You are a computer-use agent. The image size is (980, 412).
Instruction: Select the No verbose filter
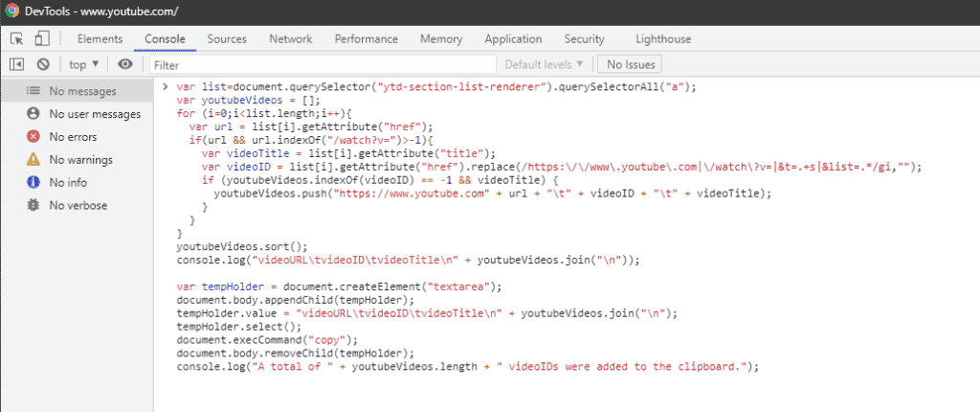coord(78,205)
